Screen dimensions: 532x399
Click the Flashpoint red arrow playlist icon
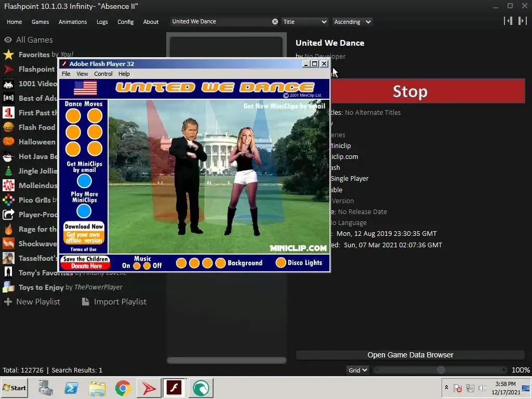(8, 69)
